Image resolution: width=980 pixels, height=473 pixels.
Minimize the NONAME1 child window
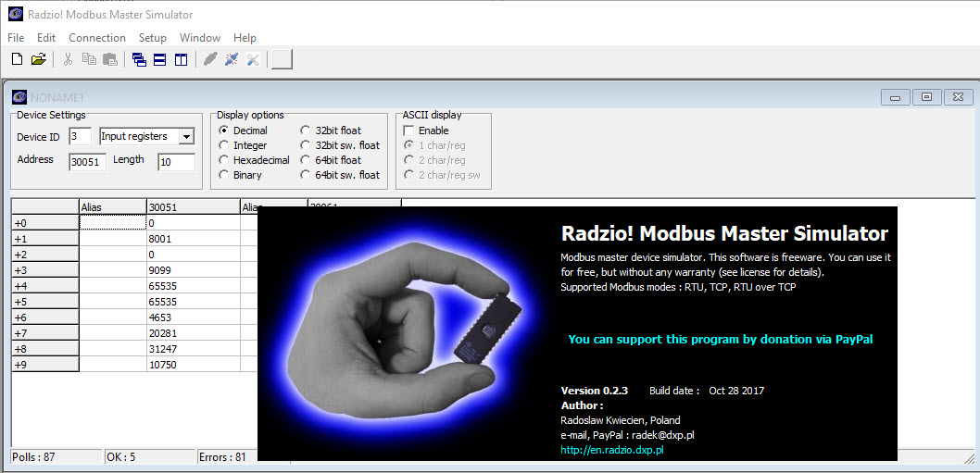pos(895,97)
